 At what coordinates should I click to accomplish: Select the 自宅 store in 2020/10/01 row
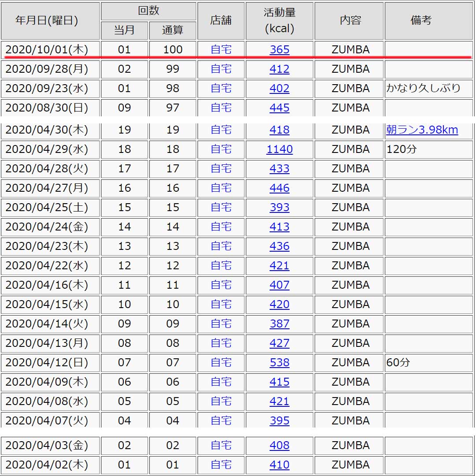click(221, 49)
